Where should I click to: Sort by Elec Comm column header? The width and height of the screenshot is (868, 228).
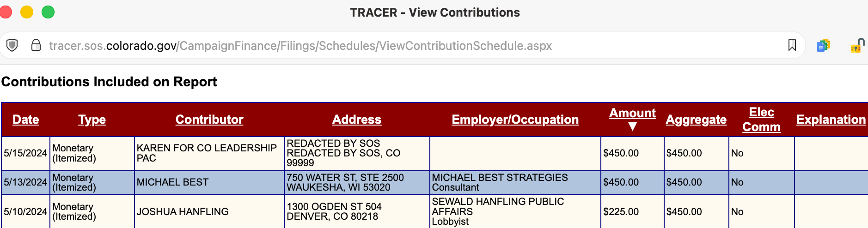761,120
